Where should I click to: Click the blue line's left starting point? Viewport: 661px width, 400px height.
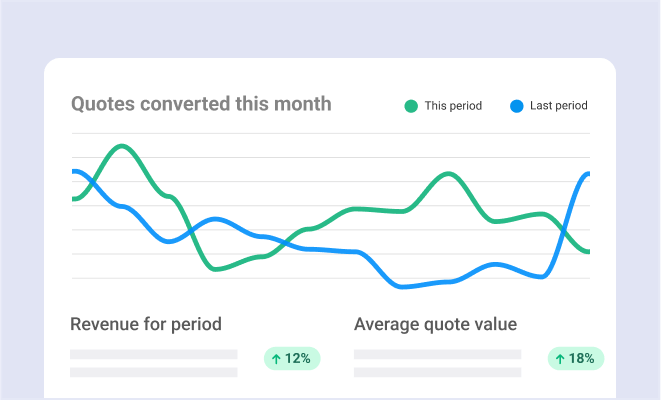pos(74,172)
